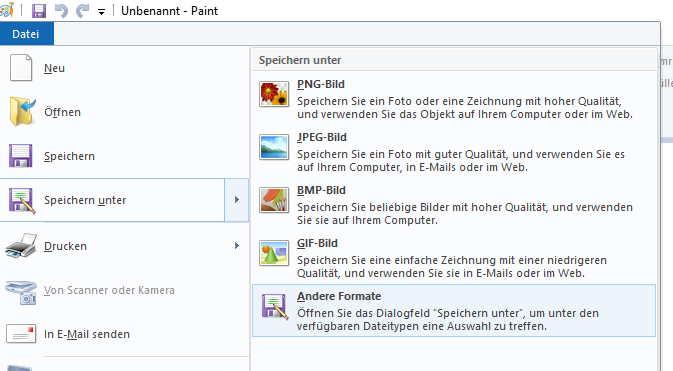Expand the Speichern unter submenu arrow
This screenshot has width=673, height=371.
click(236, 200)
